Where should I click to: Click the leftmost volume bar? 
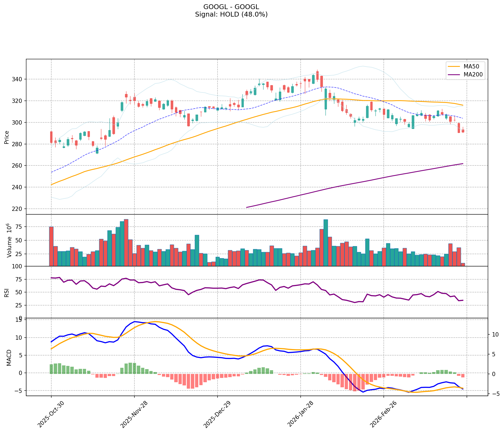51,246
